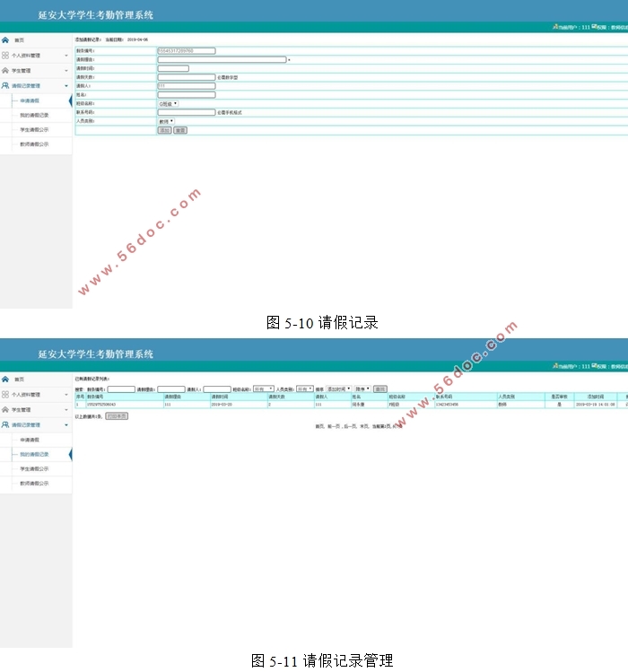This screenshot has height=672, width=628.
Task: Collapse 请假记录管理 arrow in Figure 5-10 sidebar
Action: [x=66, y=86]
